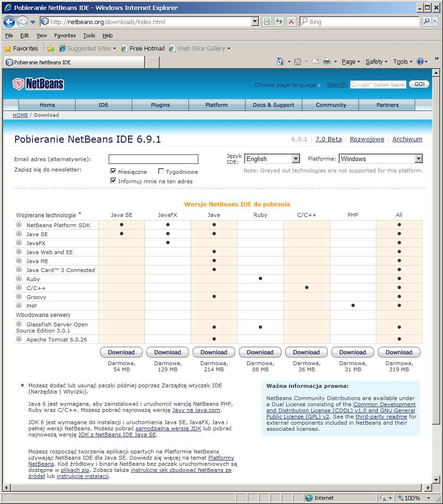443x504 pixels.
Task: Click info icon beside Java Web and EE
Action: coord(19,252)
